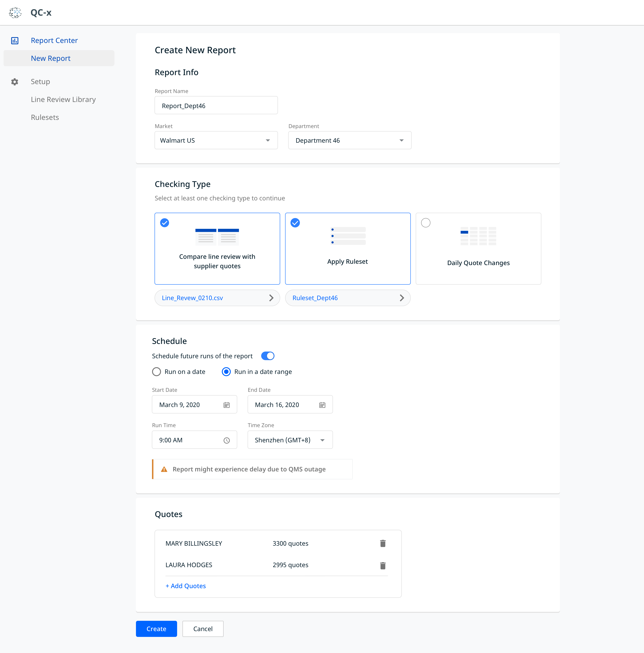Go to Line Review Library in sidebar
The image size is (644, 653).
pyautogui.click(x=63, y=99)
